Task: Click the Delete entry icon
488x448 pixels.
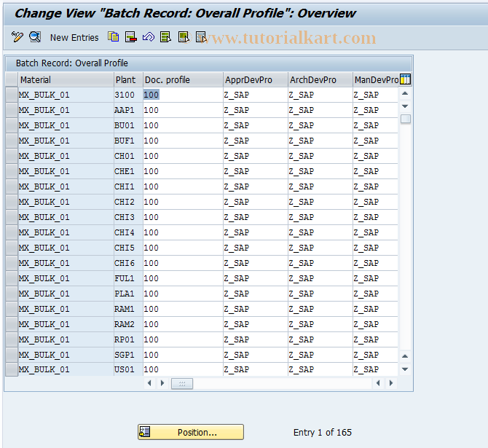Action: [x=130, y=37]
